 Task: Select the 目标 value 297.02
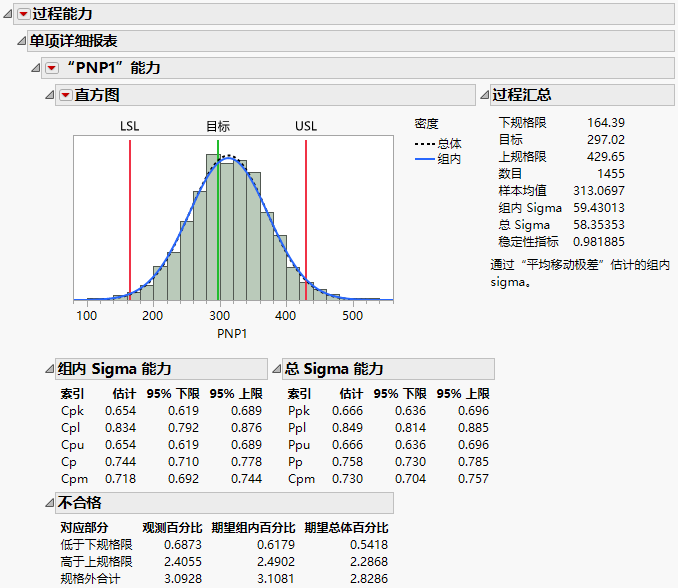tap(606, 140)
